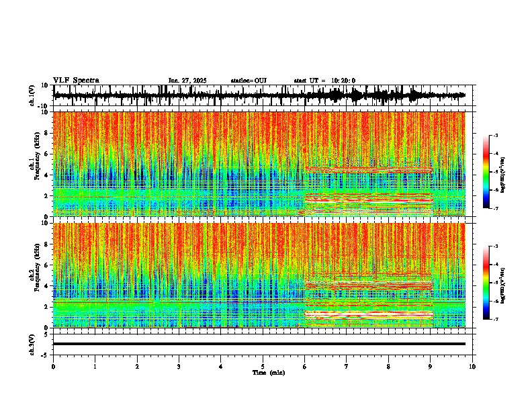The image size is (532, 411).
Task: Click the ch.2 spectrogram color scale bar
Action: point(486,283)
